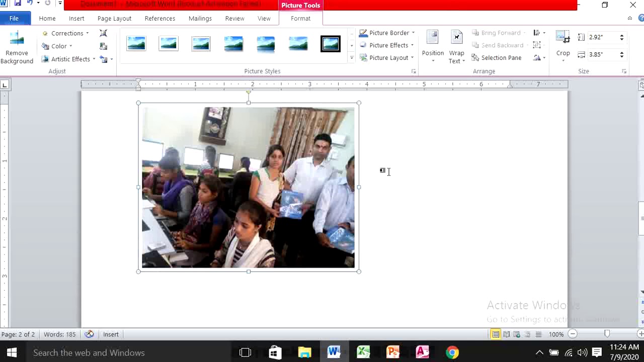Viewport: 644px width, 362px height.
Task: Open the Corrections dropdown
Action: 66,33
